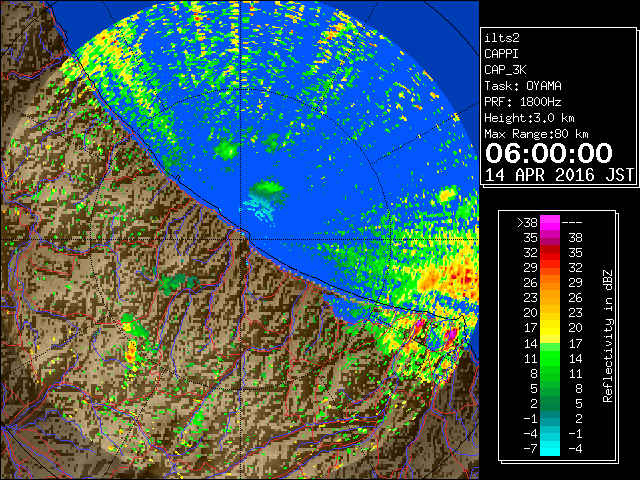Click the dark teal echo patch over the mountains
This screenshot has width=640, height=480.
(177, 284)
